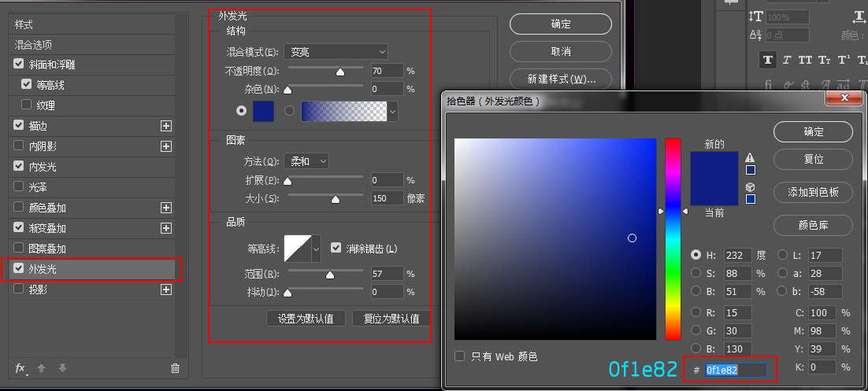Click the out-of-gamut warning triangle
The height and width of the screenshot is (391, 868).
(751, 157)
